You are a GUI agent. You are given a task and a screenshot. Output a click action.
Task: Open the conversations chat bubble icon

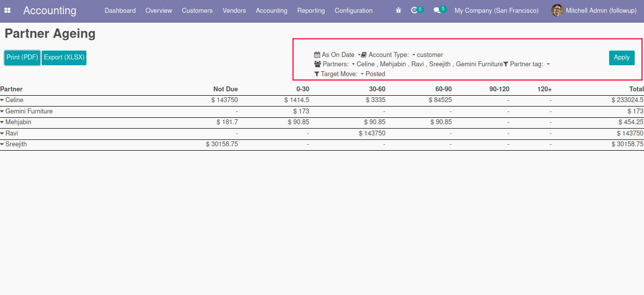440,10
